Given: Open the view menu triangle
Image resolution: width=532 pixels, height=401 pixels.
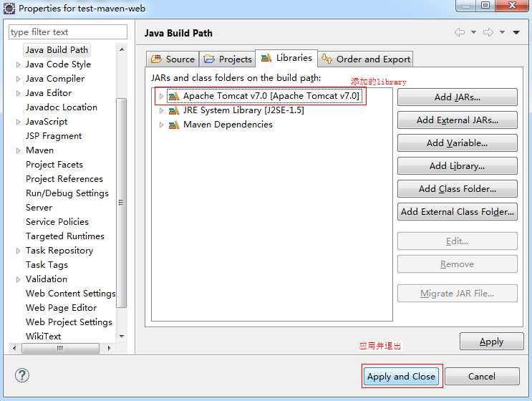Looking at the screenshot, I should click(x=516, y=32).
